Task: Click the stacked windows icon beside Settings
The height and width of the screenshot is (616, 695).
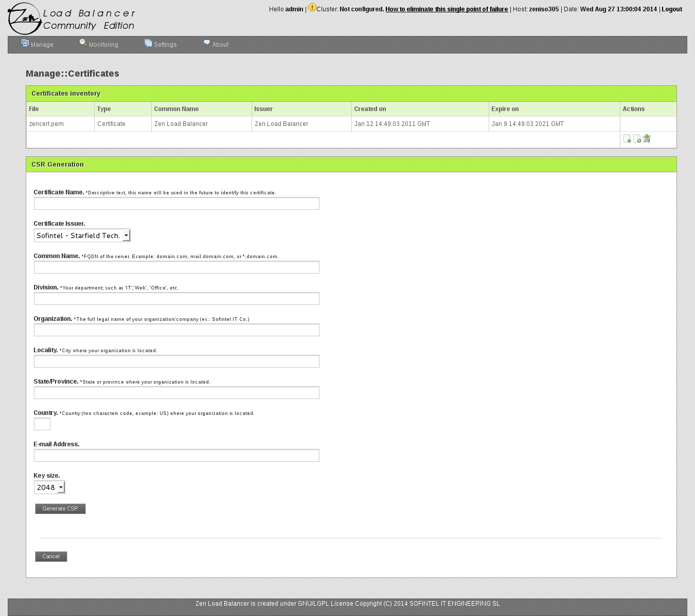Action: pos(148,43)
